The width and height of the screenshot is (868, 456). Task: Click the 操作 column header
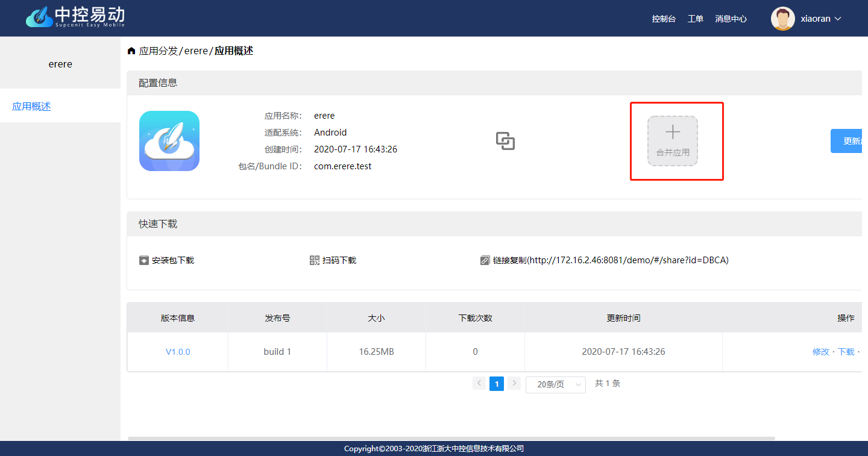846,318
